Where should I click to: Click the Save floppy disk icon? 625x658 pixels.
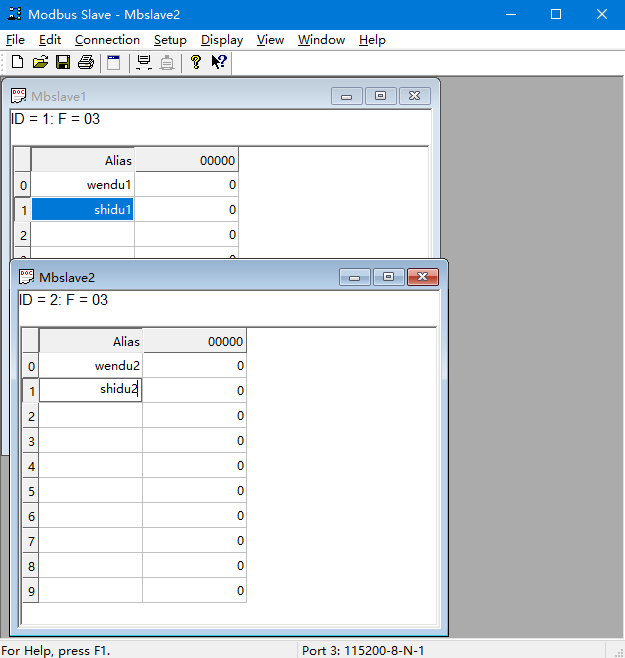pos(63,62)
